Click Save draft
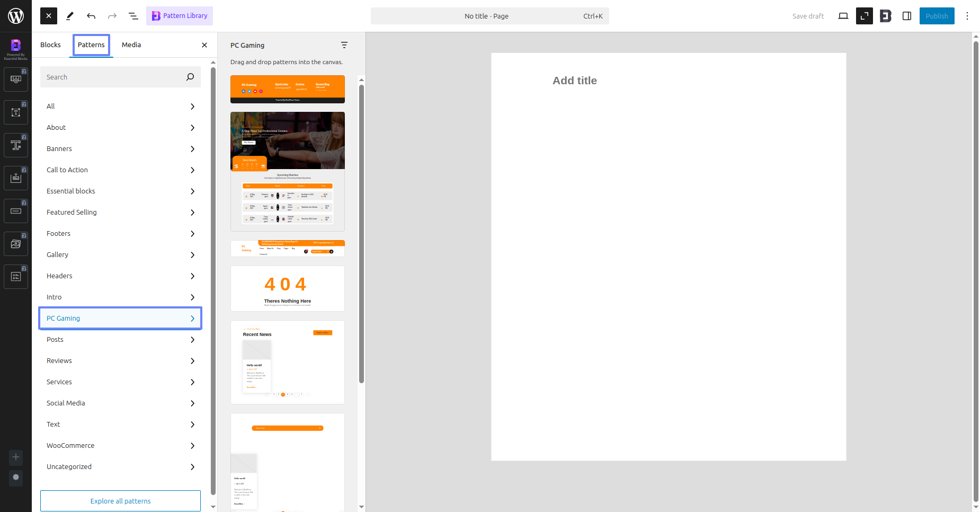Viewport: 980px width, 512px height. coord(808,16)
